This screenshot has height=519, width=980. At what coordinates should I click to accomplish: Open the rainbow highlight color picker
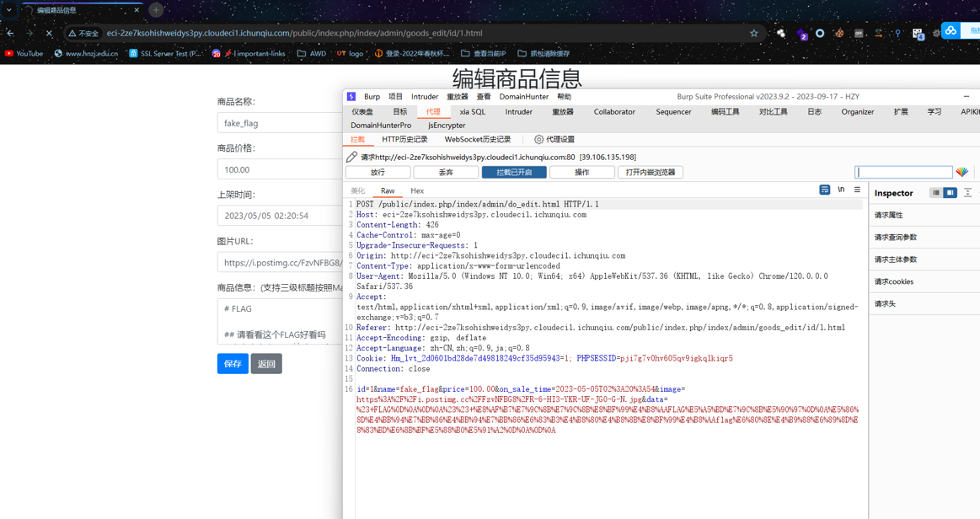[961, 172]
